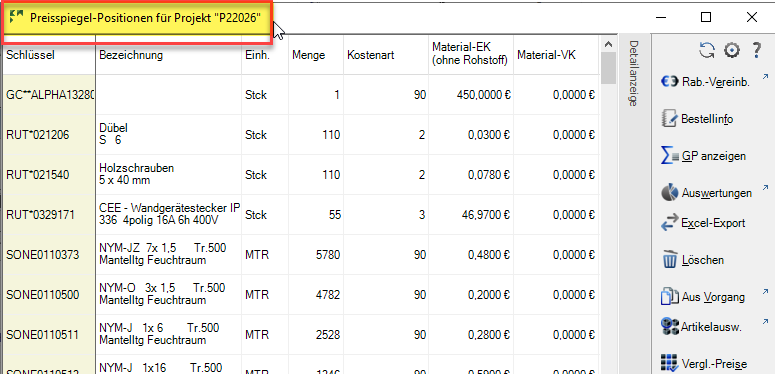Click NYM-J 1x 6 description cell
The width and height of the screenshot is (775, 374).
coord(169,335)
